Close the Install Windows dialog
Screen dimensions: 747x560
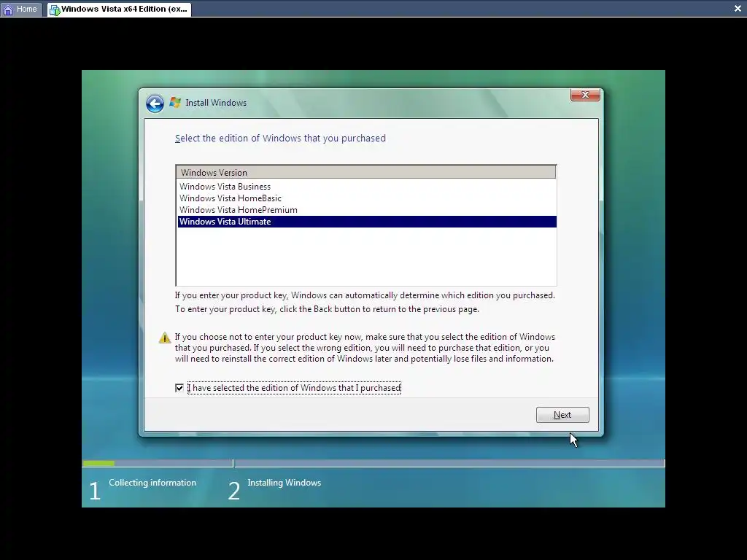click(585, 95)
